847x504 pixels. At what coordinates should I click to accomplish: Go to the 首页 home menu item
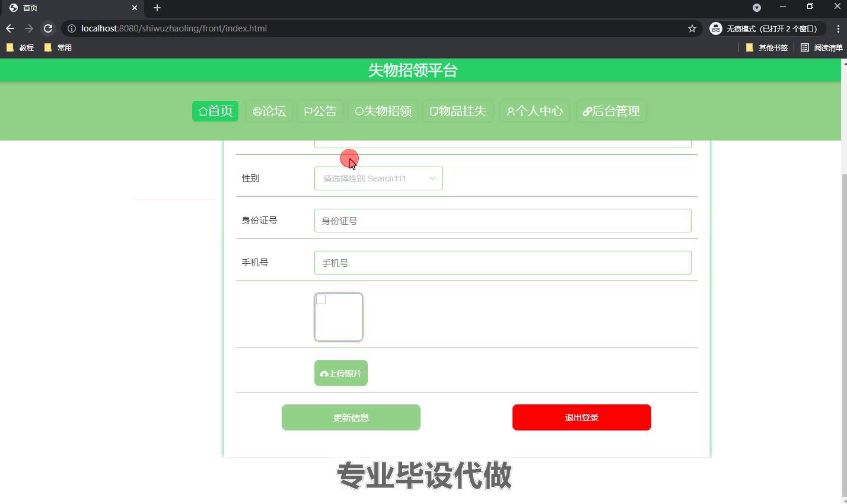pos(215,111)
